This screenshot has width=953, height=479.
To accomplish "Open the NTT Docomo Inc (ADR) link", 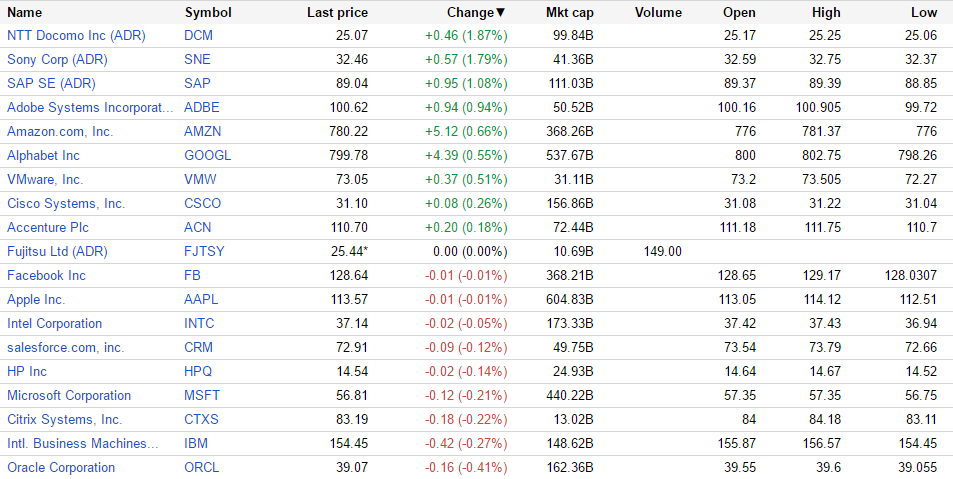I will (76, 35).
